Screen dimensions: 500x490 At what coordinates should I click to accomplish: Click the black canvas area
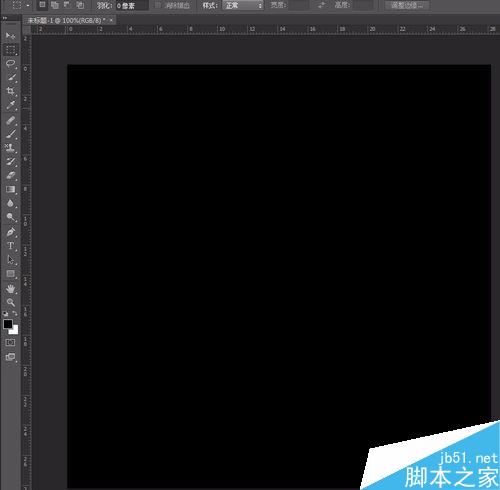click(279, 276)
